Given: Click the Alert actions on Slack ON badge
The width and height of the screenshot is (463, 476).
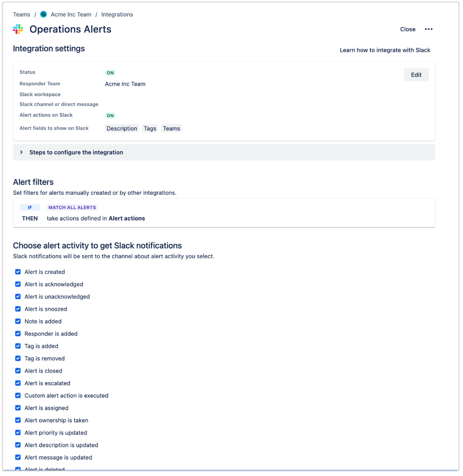Looking at the screenshot, I should coord(110,116).
